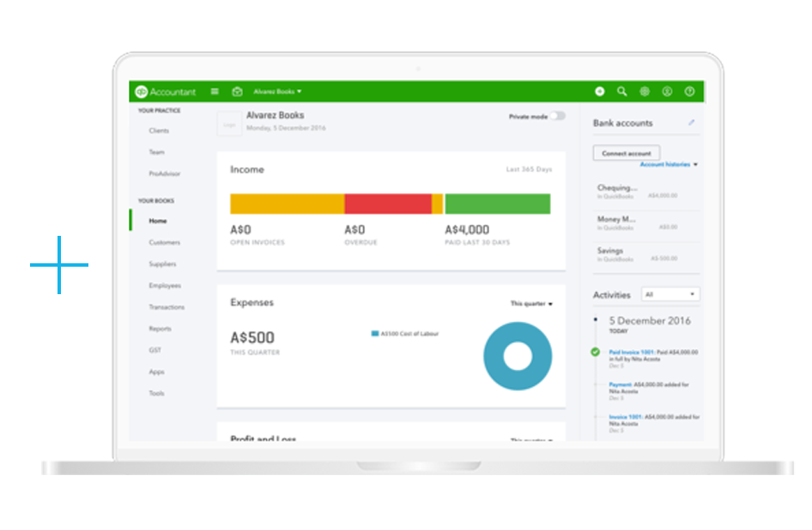The image size is (812, 530).
Task: Change the Expenses This quarter period dropdown
Action: tap(532, 304)
